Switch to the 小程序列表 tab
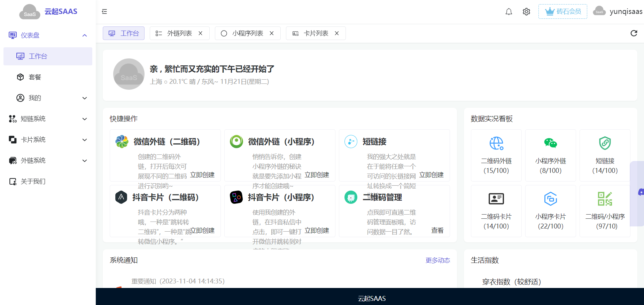644x305 pixels. click(248, 33)
